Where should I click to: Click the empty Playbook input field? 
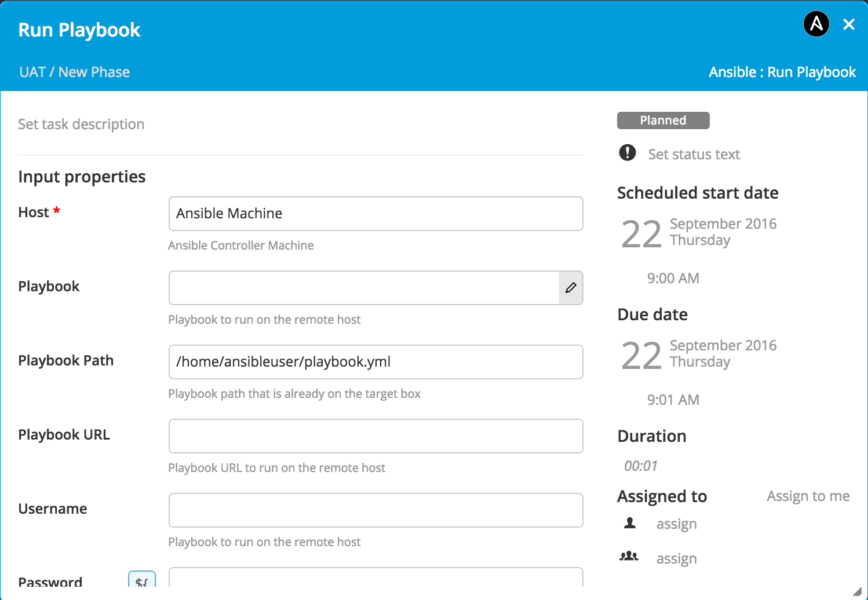pyautogui.click(x=364, y=288)
